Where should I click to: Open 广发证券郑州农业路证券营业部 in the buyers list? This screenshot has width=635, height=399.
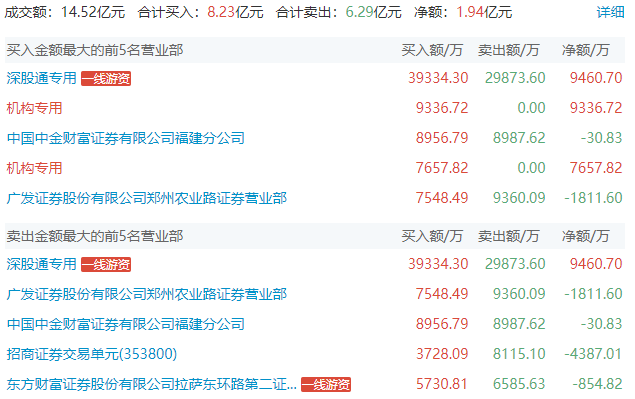click(147, 198)
